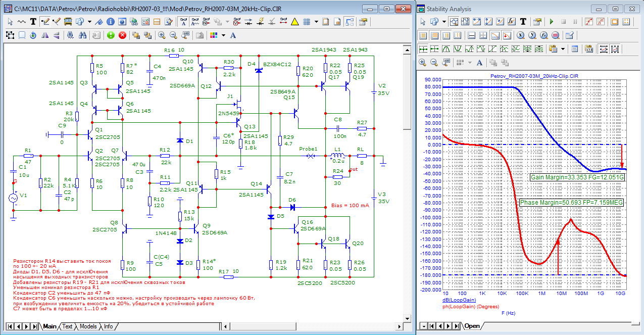
Task: Expand the color palette dropdown arrow
Action: [x=223, y=35]
